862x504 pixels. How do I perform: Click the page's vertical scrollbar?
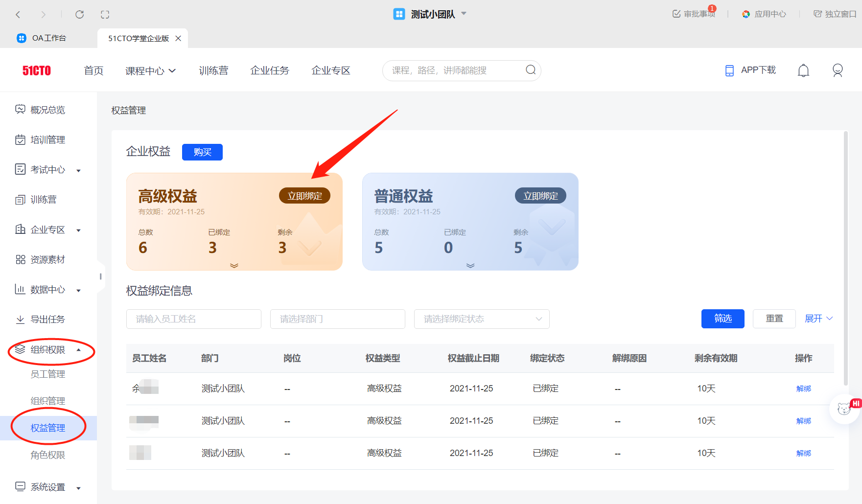[x=846, y=258]
